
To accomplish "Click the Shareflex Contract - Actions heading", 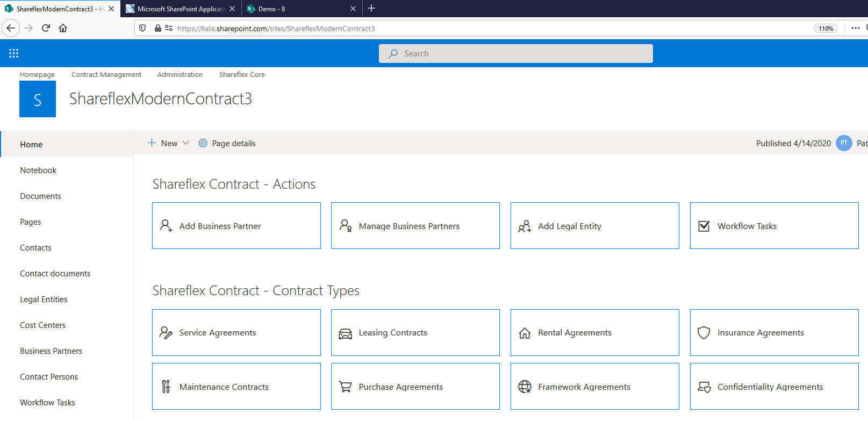I will pos(234,184).
